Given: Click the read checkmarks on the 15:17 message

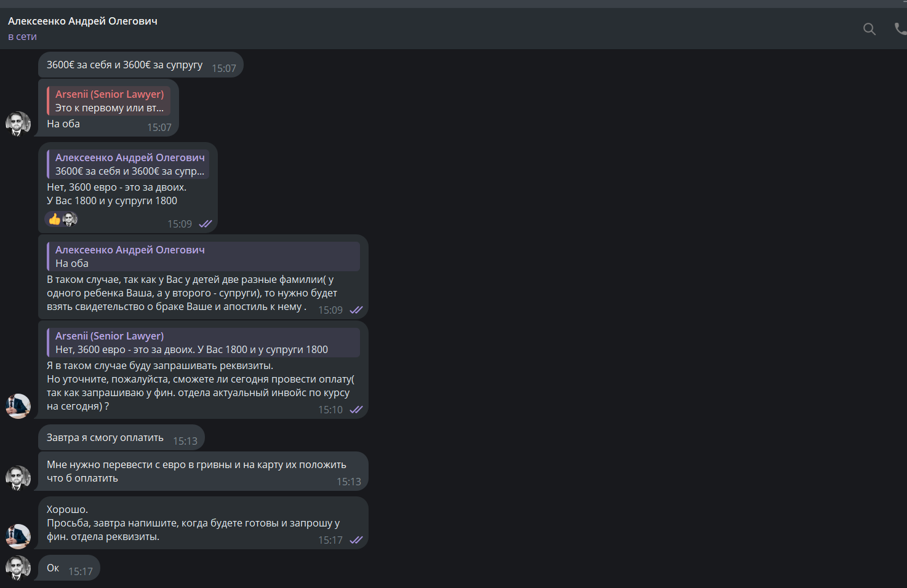Looking at the screenshot, I should point(356,540).
